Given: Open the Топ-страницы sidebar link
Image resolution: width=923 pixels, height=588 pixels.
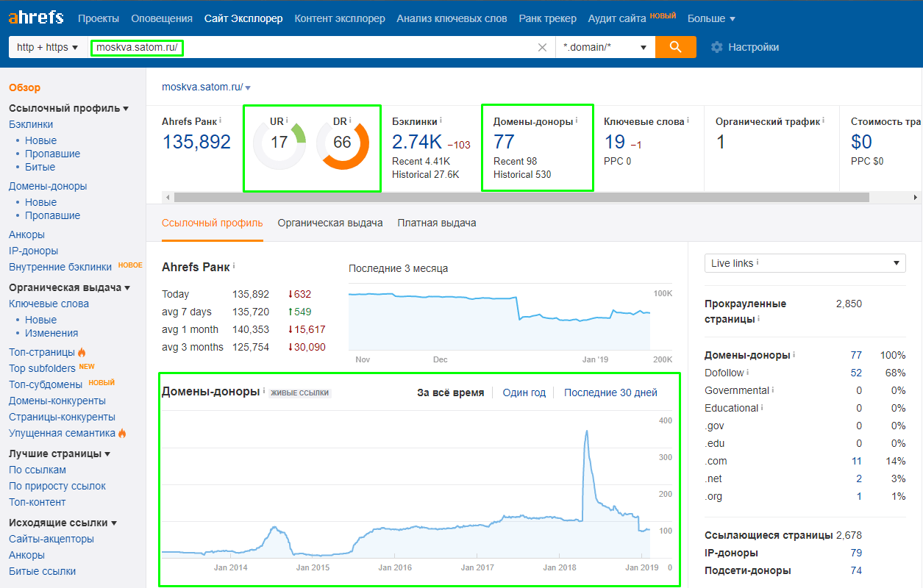Looking at the screenshot, I should click(42, 352).
